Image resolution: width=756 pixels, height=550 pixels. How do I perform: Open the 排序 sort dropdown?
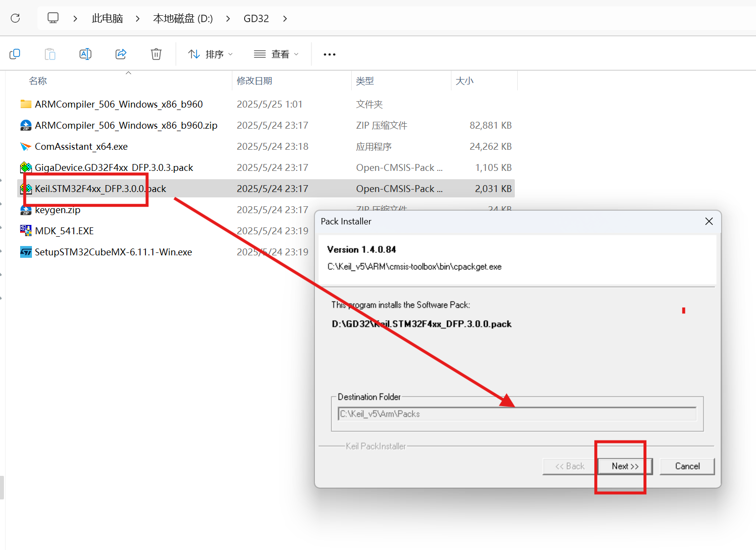pos(211,54)
